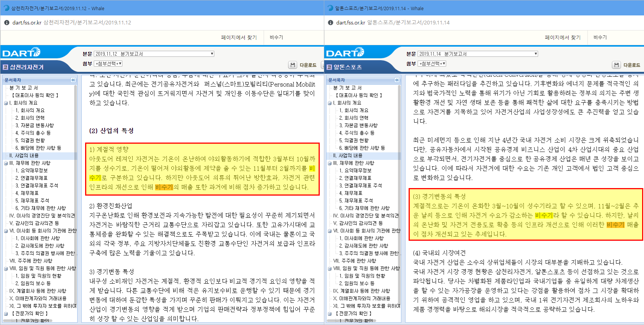This screenshot has height=325, width=644.
Task: Open 2. 연결재무제표 in the right window tree
Action: pos(355,178)
